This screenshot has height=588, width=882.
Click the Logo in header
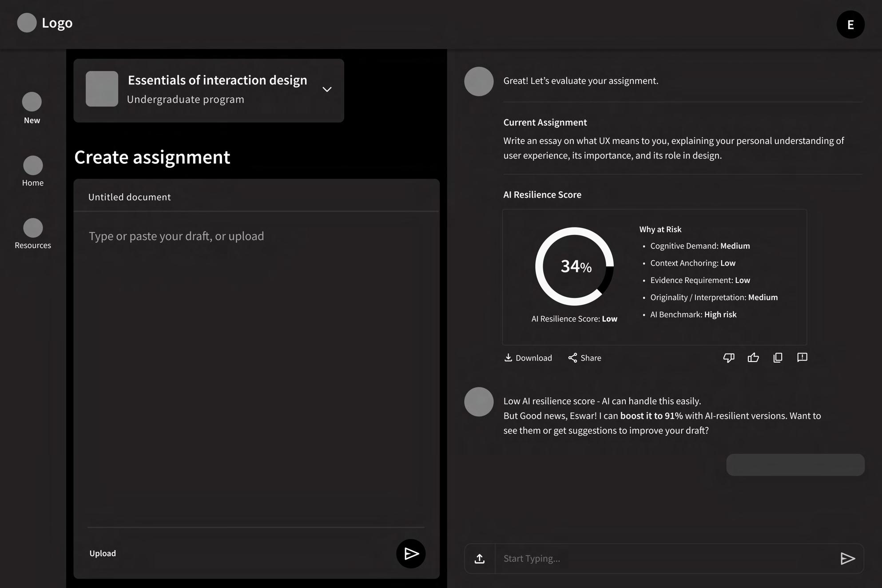(x=45, y=23)
